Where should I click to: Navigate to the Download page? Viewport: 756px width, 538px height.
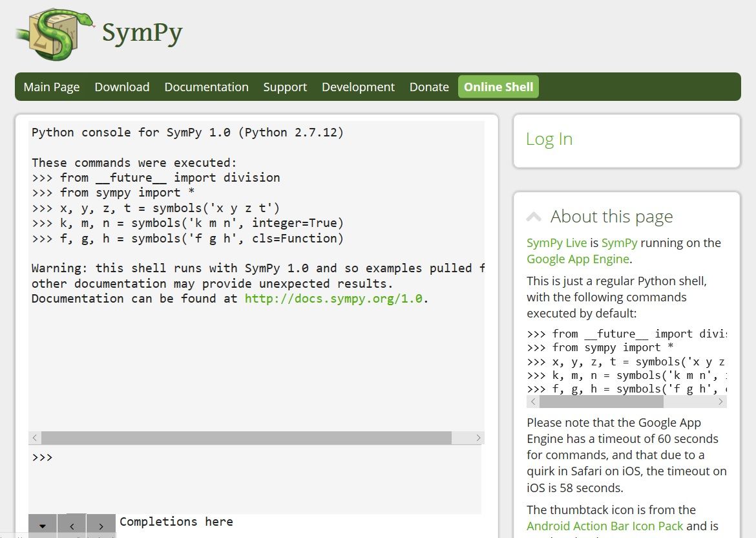(121, 87)
